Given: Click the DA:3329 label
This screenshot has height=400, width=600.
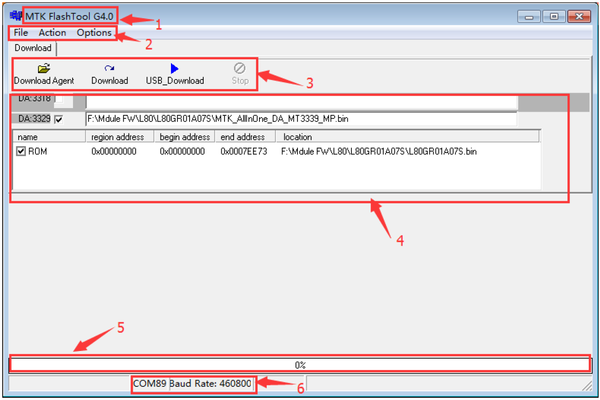Looking at the screenshot, I should coord(34,119).
